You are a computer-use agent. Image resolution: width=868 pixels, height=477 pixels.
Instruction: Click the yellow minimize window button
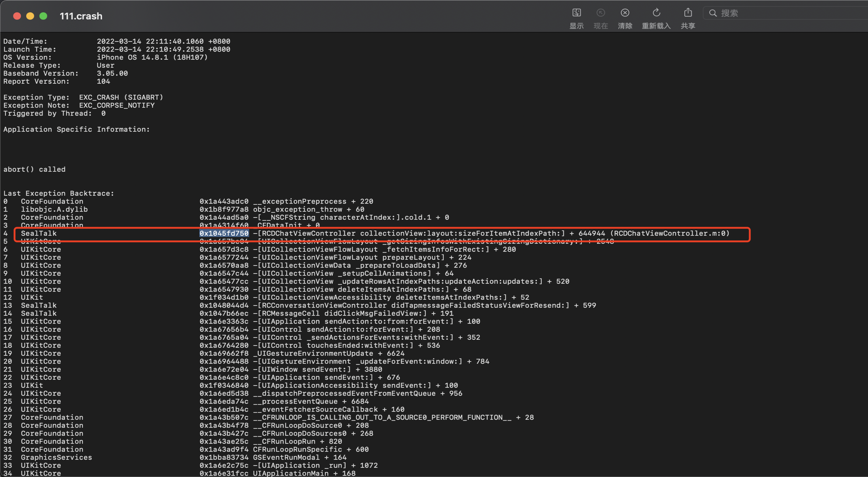click(30, 16)
